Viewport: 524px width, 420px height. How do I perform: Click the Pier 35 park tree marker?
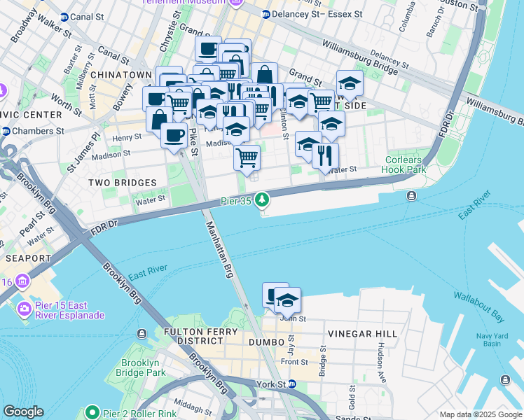point(262,200)
